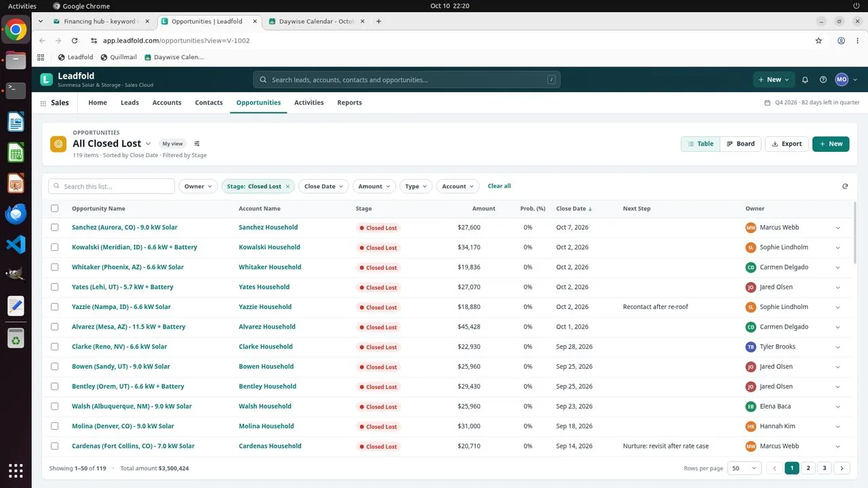
Task: Switch to the Leads tab
Action: pos(130,103)
